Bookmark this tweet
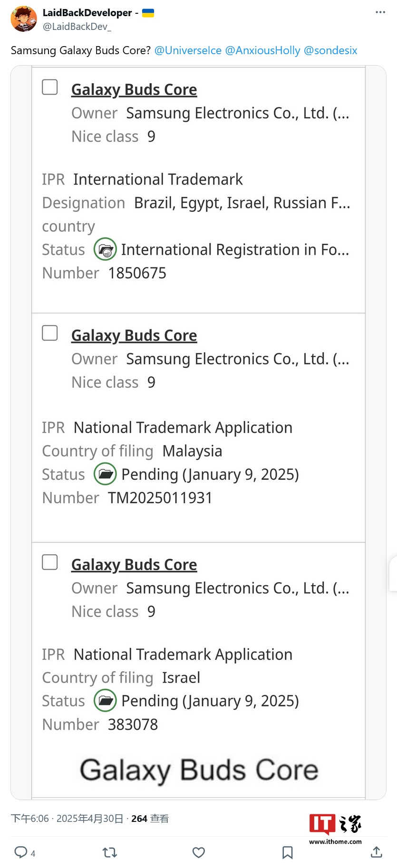This screenshot has height=868, width=397. point(287,852)
